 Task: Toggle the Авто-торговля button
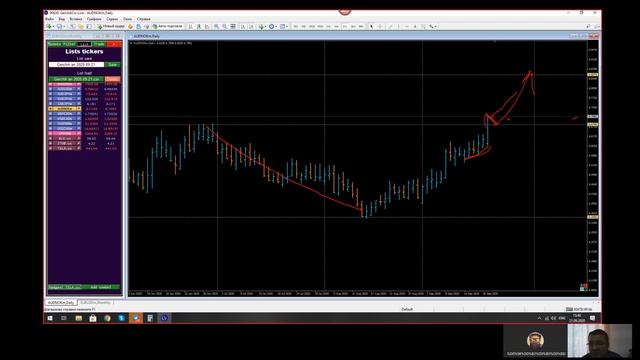[167, 27]
